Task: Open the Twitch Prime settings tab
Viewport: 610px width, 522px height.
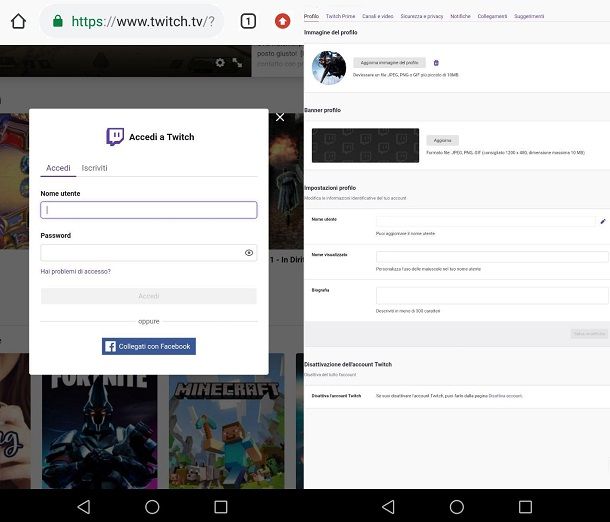Action: point(340,16)
